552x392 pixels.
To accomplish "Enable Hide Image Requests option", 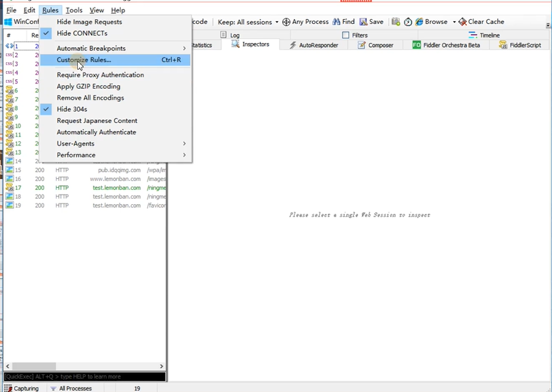I will tap(89, 22).
